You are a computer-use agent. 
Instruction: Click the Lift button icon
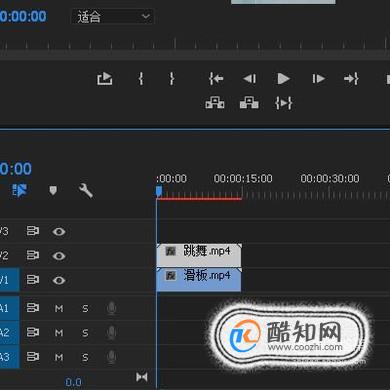tap(215, 103)
